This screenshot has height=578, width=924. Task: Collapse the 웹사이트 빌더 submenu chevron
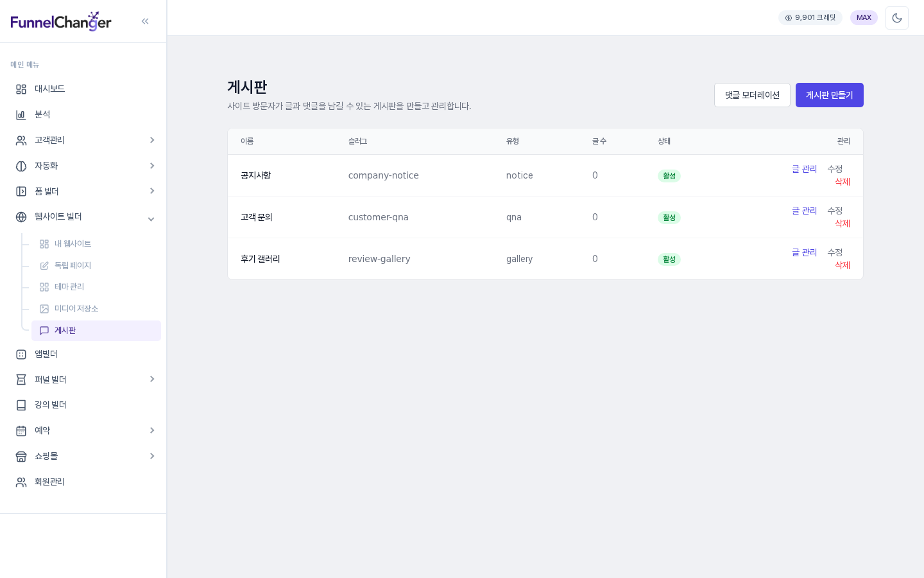(151, 219)
